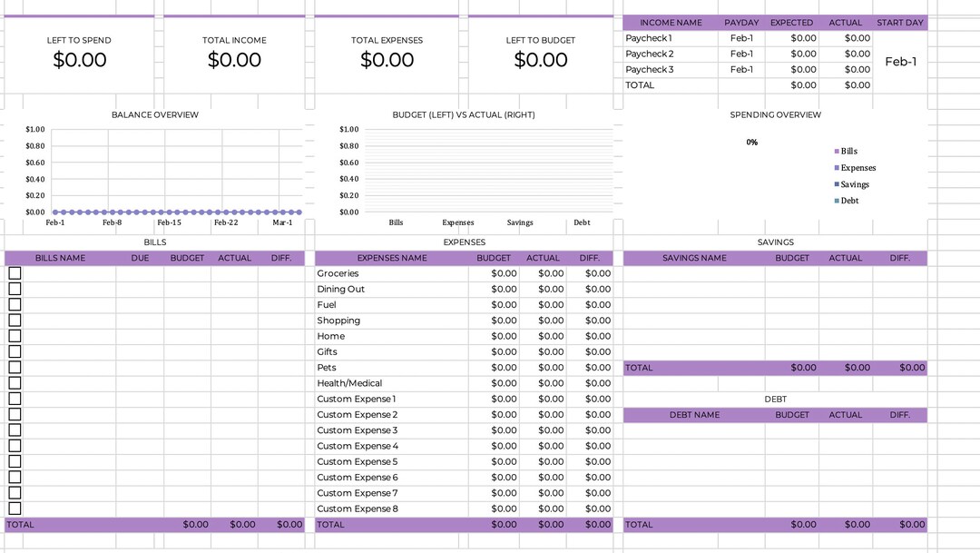Select the Paycheck 1 name cell
980x553 pixels.
tap(671, 38)
